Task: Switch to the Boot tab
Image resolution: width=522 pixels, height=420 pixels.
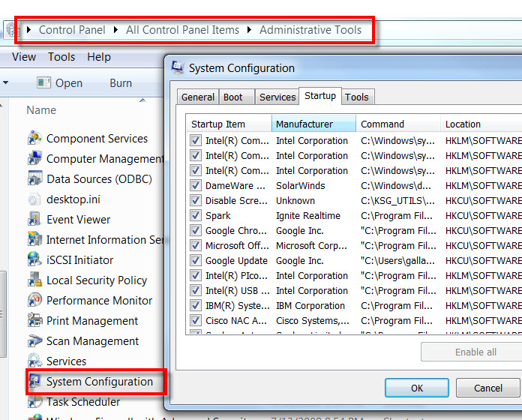Action: pos(237,97)
